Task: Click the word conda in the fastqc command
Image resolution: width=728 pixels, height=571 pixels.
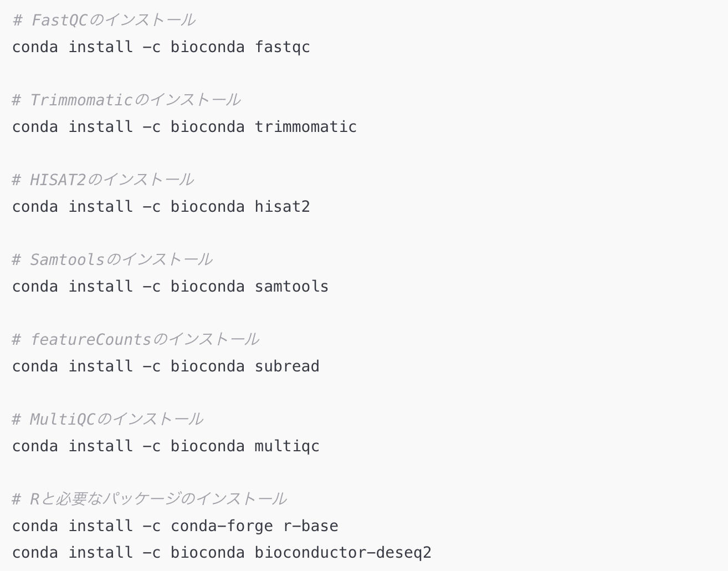Action: tap(35, 47)
